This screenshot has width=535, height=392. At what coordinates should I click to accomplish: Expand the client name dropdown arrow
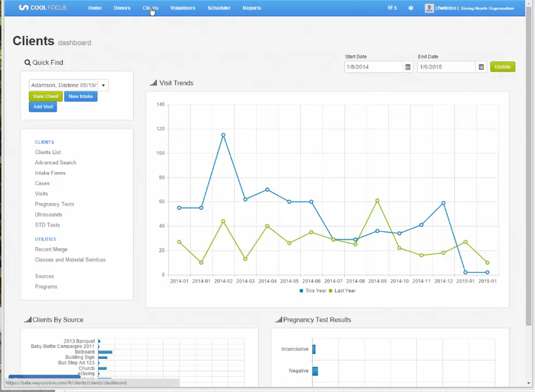point(103,86)
